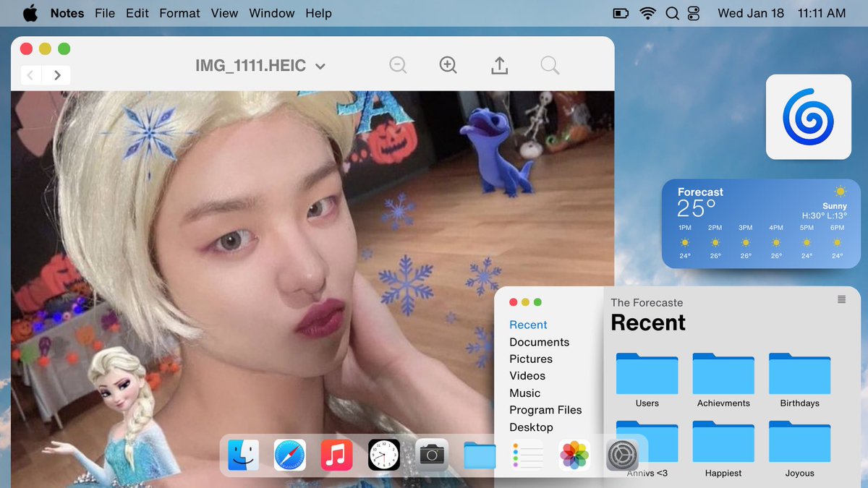
Task: Open the Wi-Fi menu
Action: (647, 13)
